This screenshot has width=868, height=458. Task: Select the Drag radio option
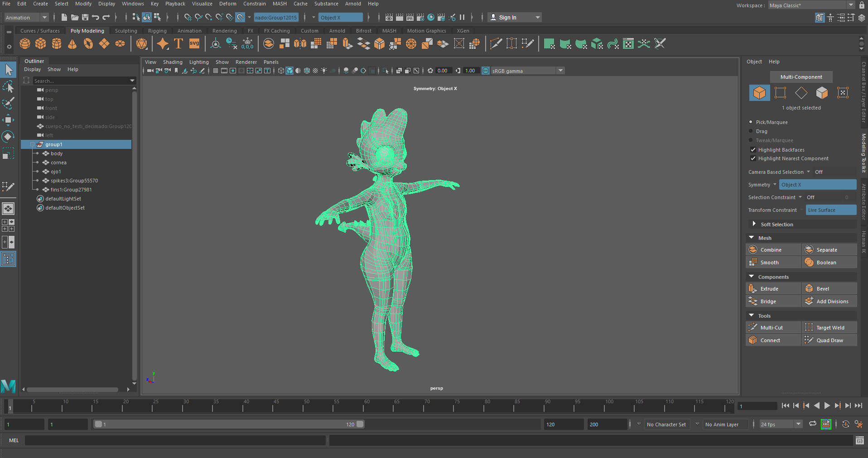[751, 131]
